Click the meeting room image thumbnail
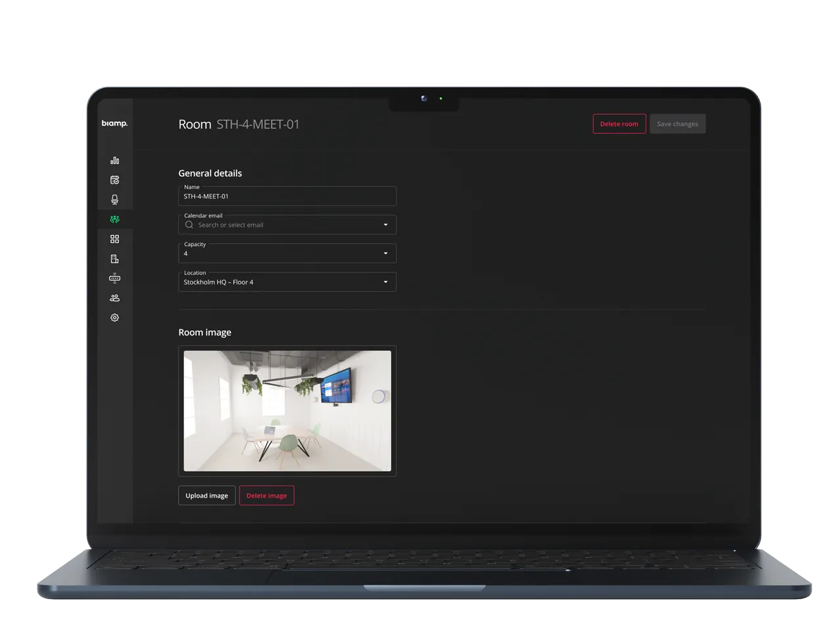This screenshot has height=630, width=840. [287, 411]
